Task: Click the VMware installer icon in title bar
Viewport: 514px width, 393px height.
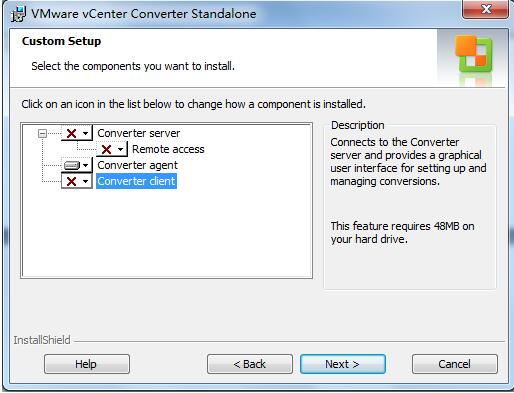Action: (x=19, y=14)
